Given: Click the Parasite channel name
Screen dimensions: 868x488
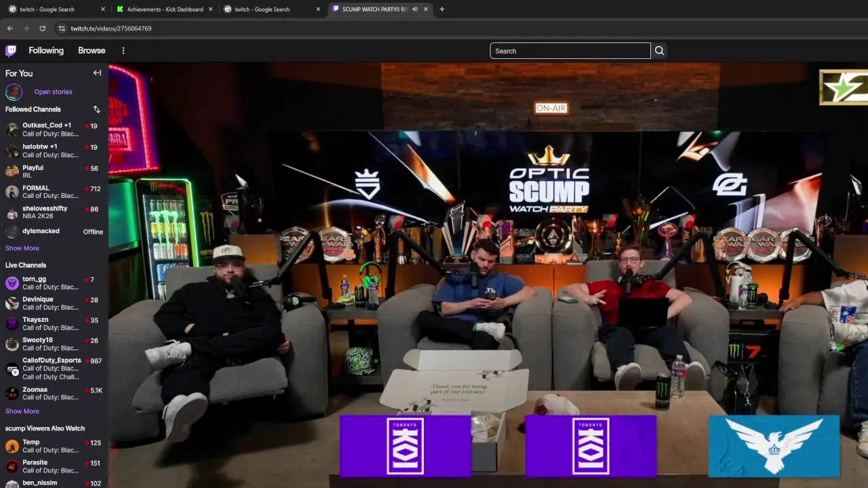Looking at the screenshot, I should 35,463.
